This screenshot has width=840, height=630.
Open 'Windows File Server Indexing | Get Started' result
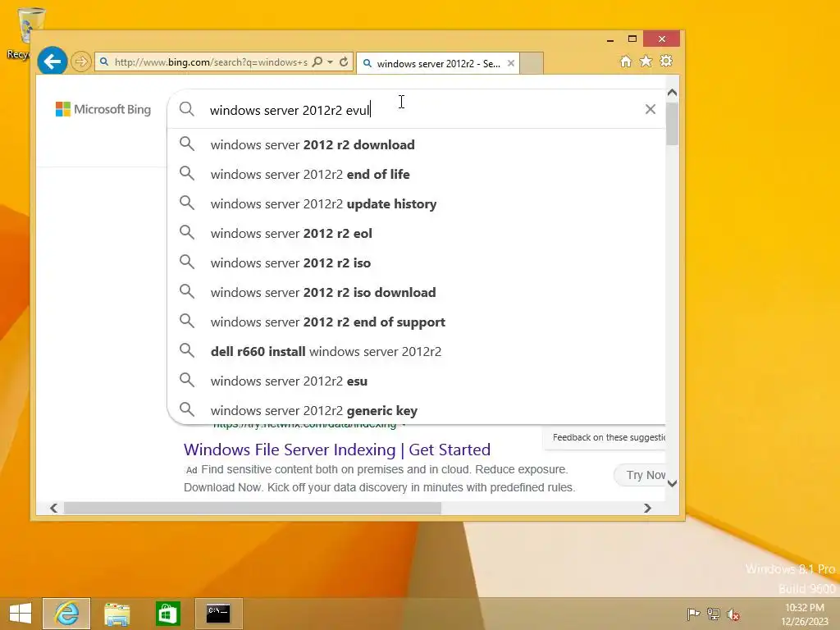tap(337, 450)
